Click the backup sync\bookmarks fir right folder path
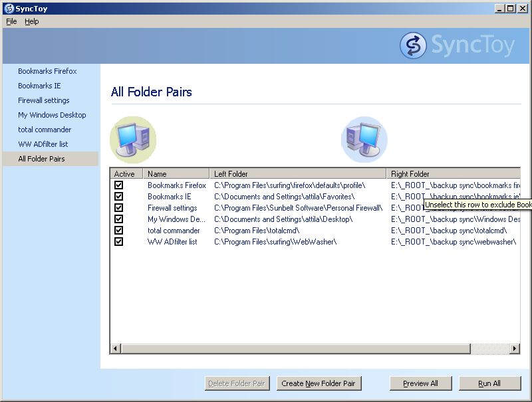 point(456,185)
